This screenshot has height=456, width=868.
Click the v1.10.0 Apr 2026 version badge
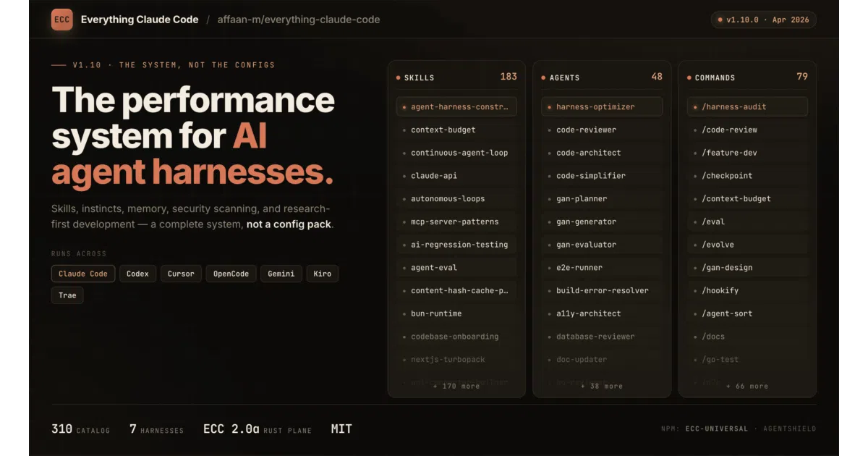point(764,20)
